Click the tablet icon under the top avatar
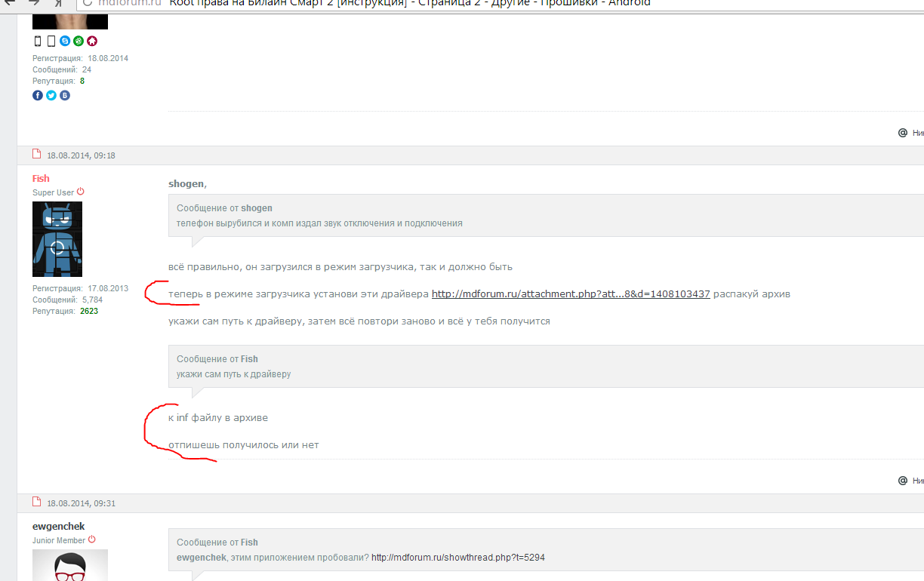This screenshot has height=581, width=924. coord(51,41)
